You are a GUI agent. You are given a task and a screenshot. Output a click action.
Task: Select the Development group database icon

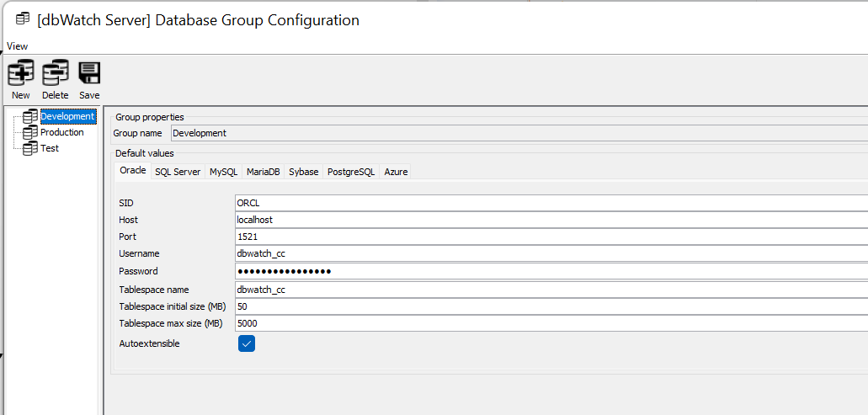pyautogui.click(x=30, y=117)
